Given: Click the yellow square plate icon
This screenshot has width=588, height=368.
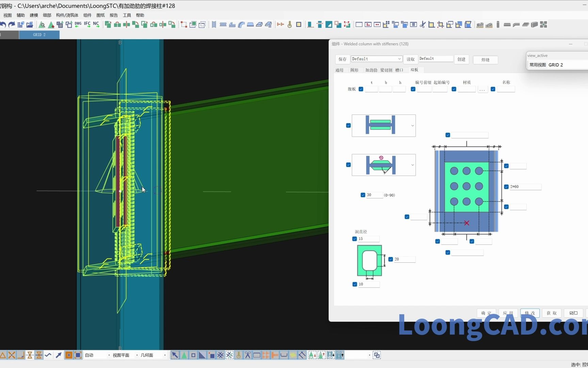Looking at the screenshot, I should click(x=299, y=25).
